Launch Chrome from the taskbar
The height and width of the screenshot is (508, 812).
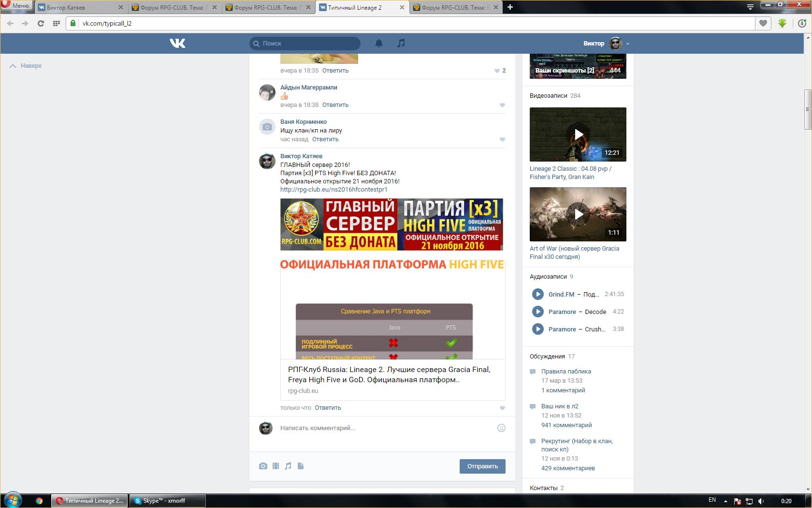39,501
